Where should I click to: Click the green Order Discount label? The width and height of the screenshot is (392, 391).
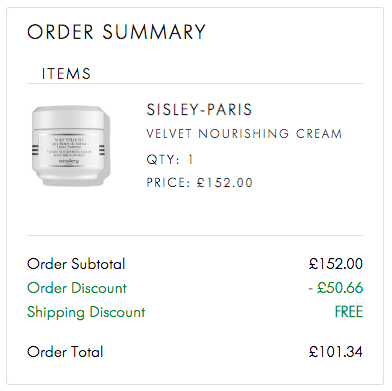(77, 288)
